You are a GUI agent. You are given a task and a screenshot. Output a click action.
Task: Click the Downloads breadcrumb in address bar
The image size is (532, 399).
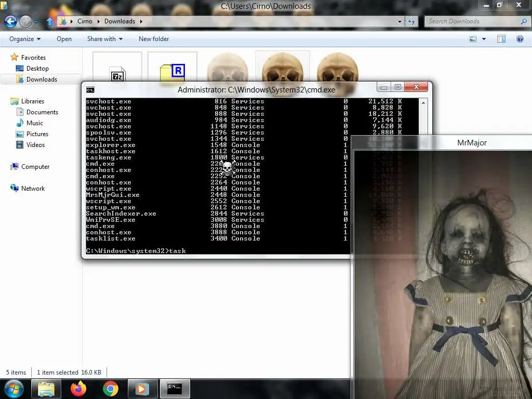click(x=119, y=21)
